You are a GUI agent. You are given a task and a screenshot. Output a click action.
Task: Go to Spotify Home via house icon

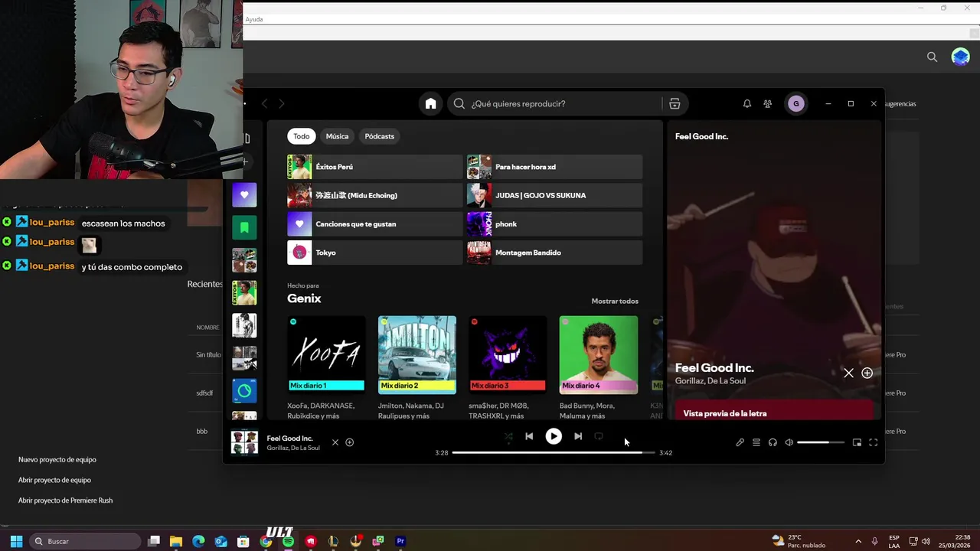(430, 103)
